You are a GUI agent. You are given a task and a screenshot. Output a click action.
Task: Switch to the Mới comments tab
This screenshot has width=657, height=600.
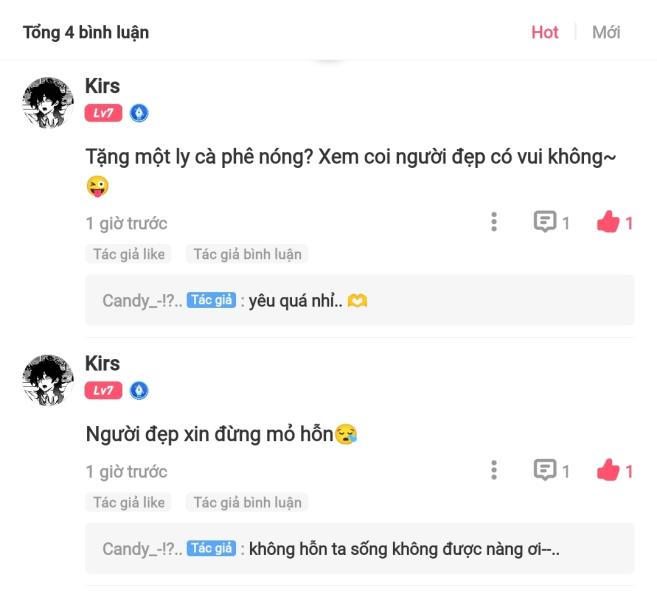point(606,32)
